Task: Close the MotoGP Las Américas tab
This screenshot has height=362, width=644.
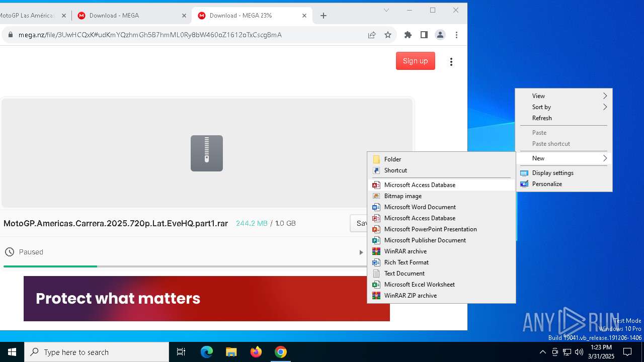Action: point(64,16)
